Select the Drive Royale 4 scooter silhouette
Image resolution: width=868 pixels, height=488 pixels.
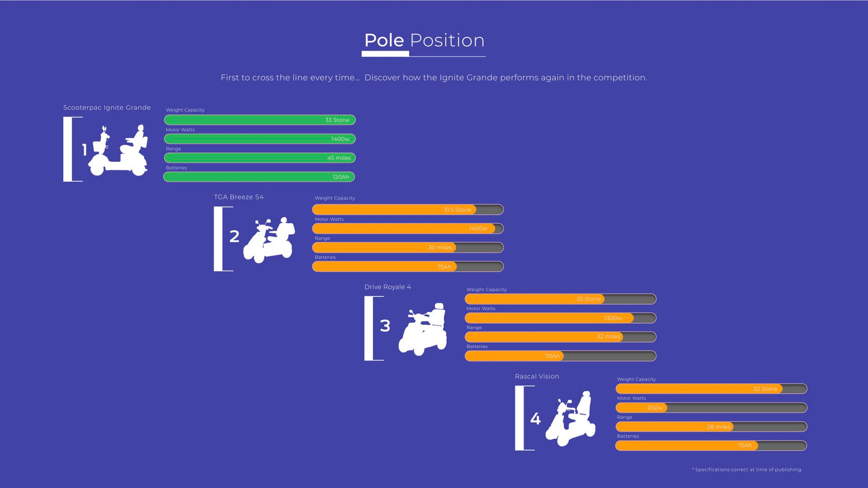coord(423,329)
